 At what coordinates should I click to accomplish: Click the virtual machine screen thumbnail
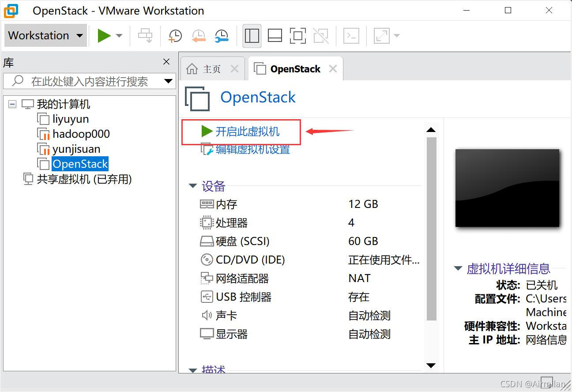pos(508,188)
